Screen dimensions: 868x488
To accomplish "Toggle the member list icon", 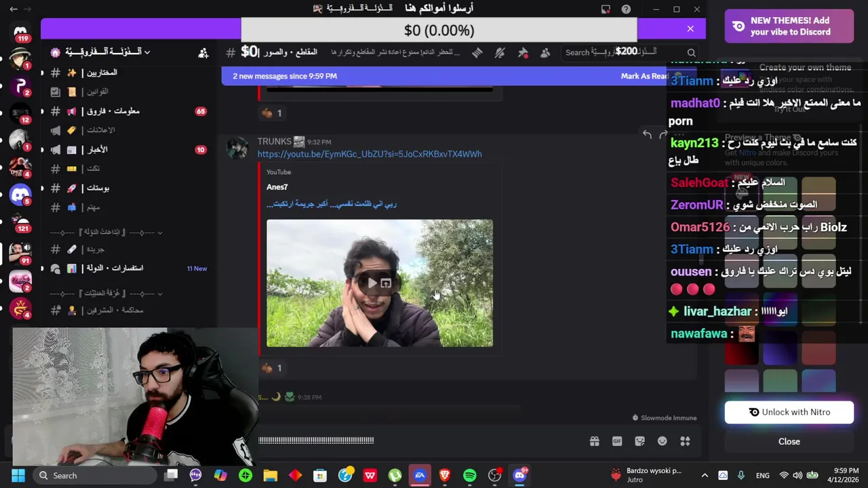I will click(545, 53).
